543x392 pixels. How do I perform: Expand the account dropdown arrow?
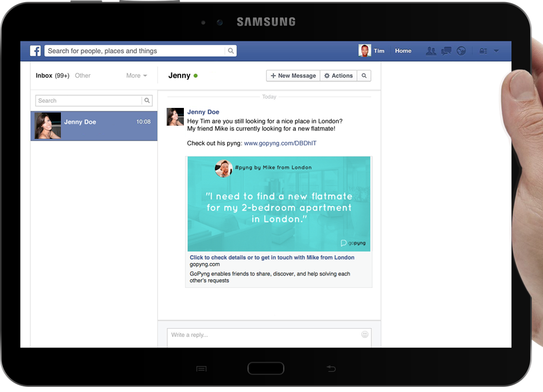point(496,51)
